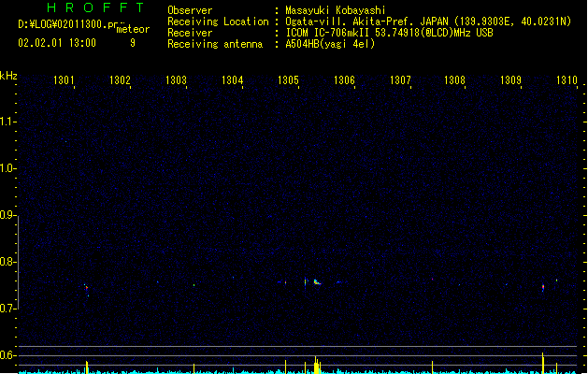Image resolution: width=588 pixels, height=374 pixels.
Task: Click the 1.1 frequency axis label
Action: tap(7, 122)
